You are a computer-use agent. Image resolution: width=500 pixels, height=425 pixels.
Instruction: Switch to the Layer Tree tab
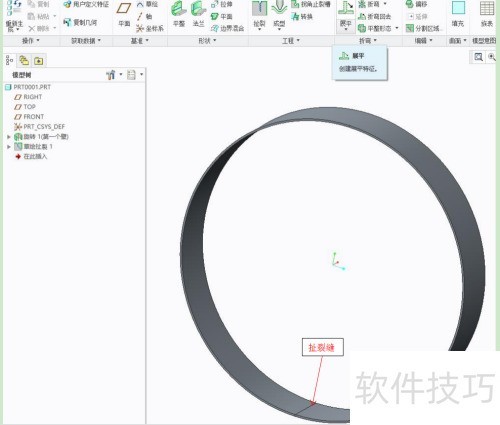[24, 60]
